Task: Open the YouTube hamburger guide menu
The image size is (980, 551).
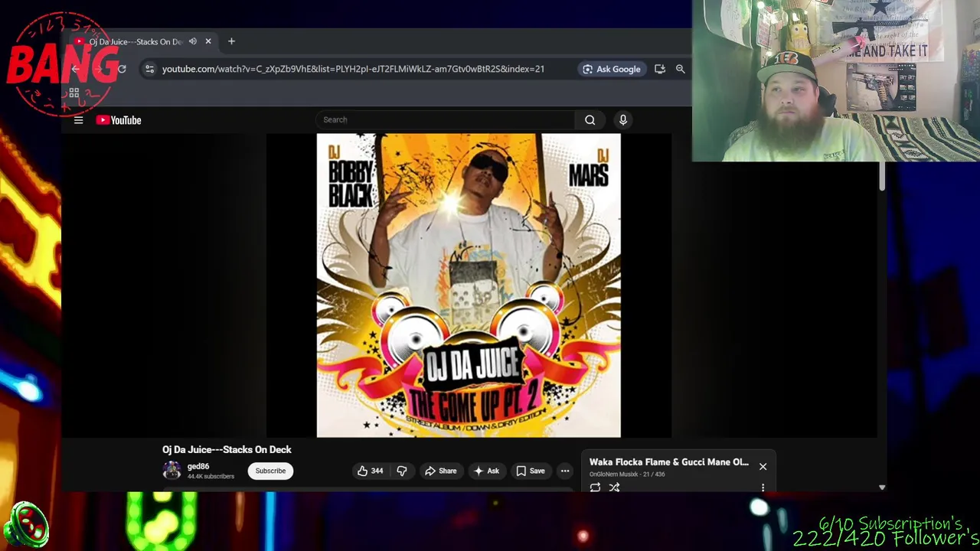Action: coord(78,120)
